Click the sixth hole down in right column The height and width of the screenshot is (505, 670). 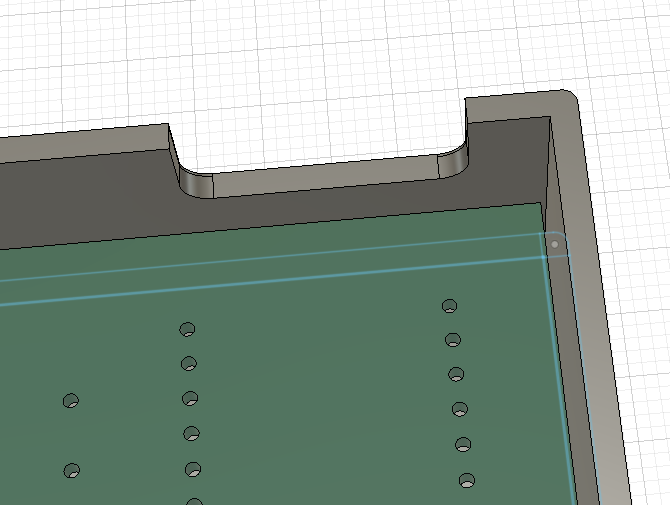[x=466, y=480]
